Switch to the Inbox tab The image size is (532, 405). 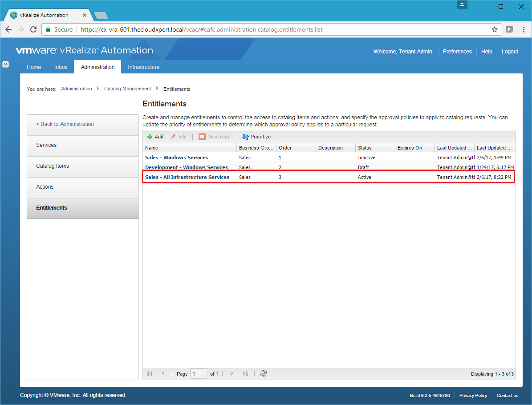tap(61, 67)
